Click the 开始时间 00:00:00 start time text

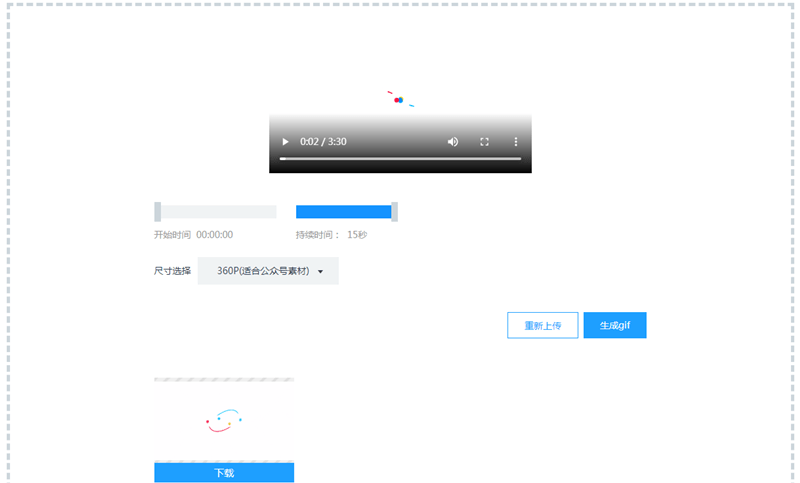coord(193,235)
